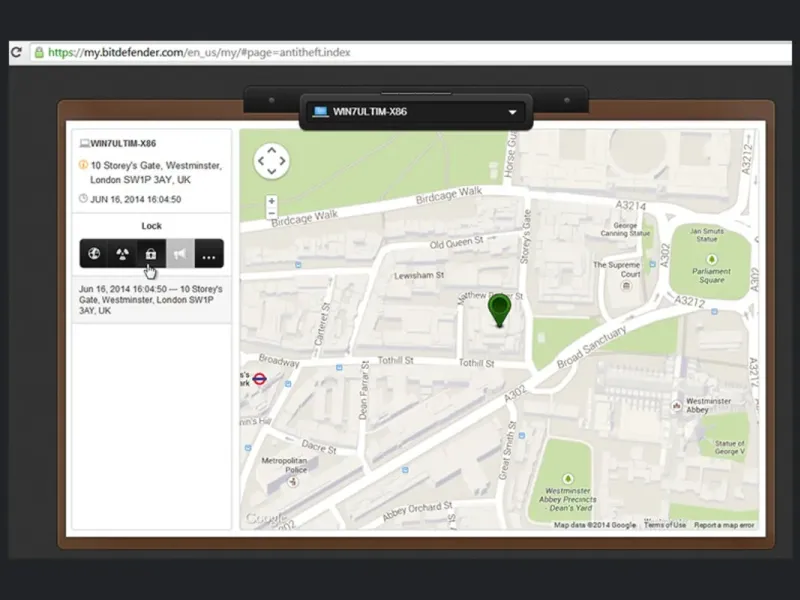The height and width of the screenshot is (600, 800).
Task: Click the Wipe device radiation icon
Action: 122,254
